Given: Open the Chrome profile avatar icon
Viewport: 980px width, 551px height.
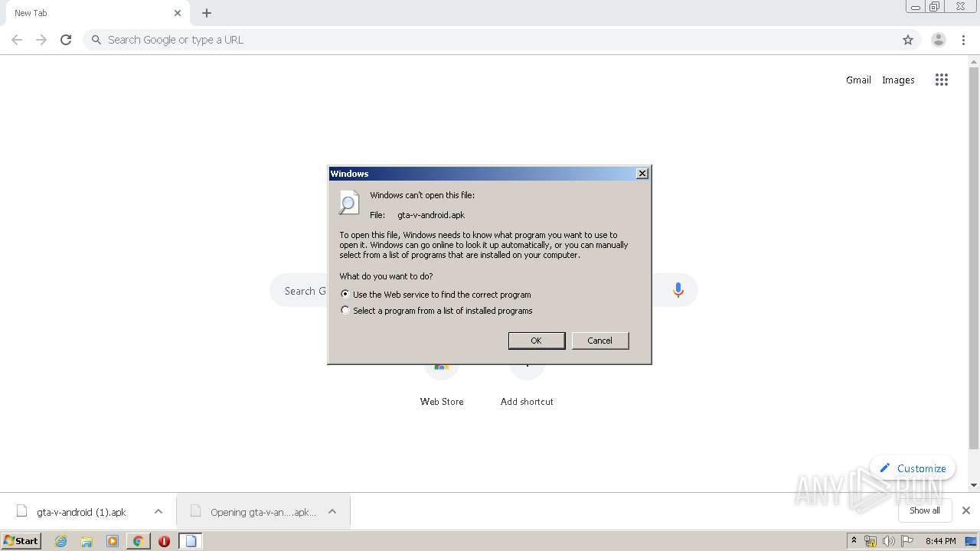Looking at the screenshot, I should coord(939,40).
